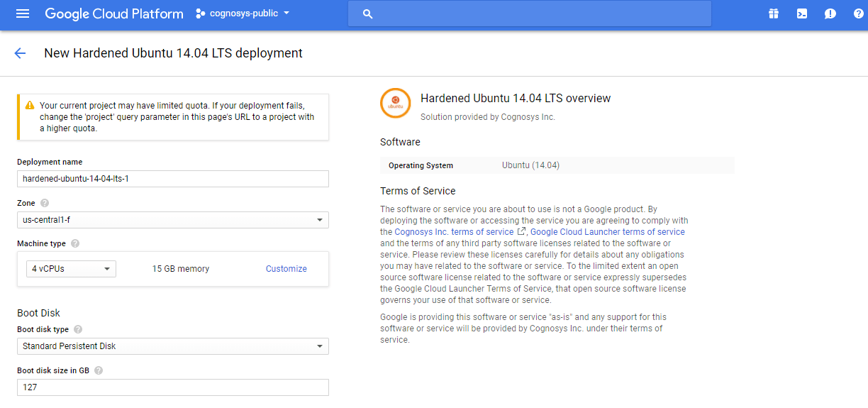Click the Machine type help icon
Screen dimensions: 868x408
(x=75, y=243)
